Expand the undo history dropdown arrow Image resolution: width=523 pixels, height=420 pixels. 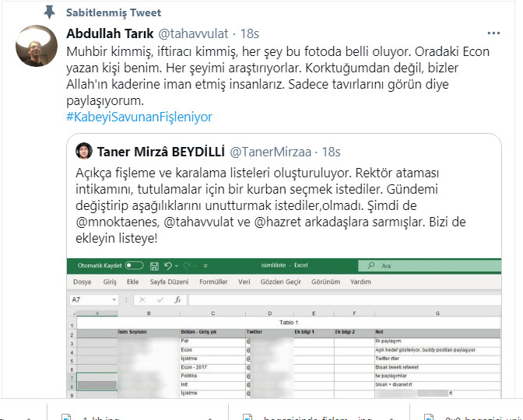[x=177, y=266]
